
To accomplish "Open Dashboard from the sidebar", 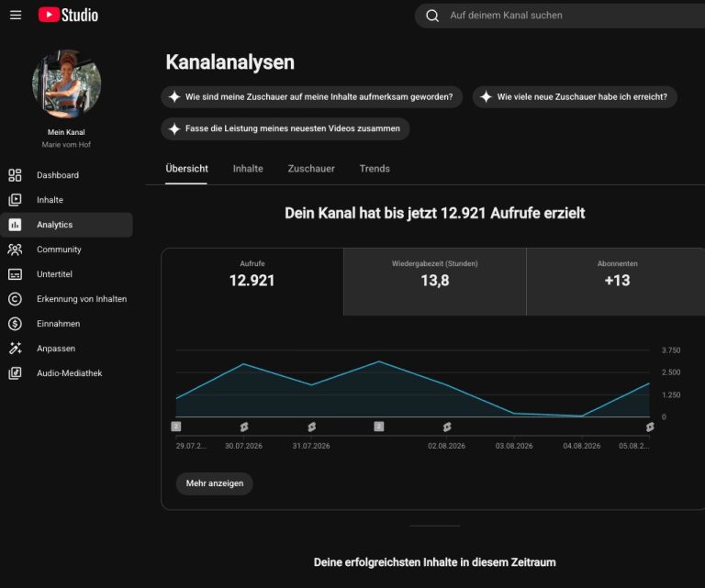I will pyautogui.click(x=66, y=175).
